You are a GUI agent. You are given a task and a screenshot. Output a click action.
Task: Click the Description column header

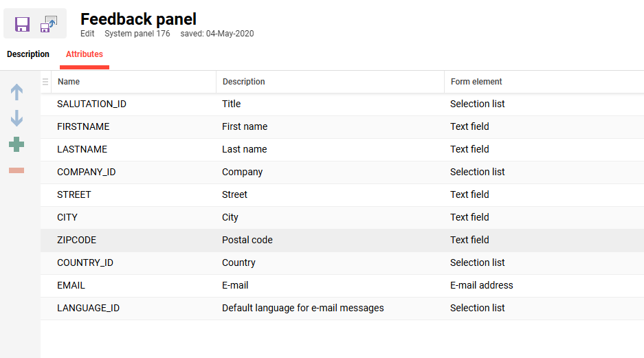(x=244, y=81)
